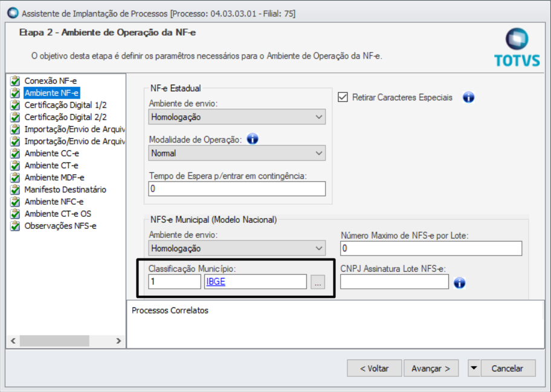Open dropdown arrow beside Cancelar button
The width and height of the screenshot is (551, 392).
click(474, 368)
